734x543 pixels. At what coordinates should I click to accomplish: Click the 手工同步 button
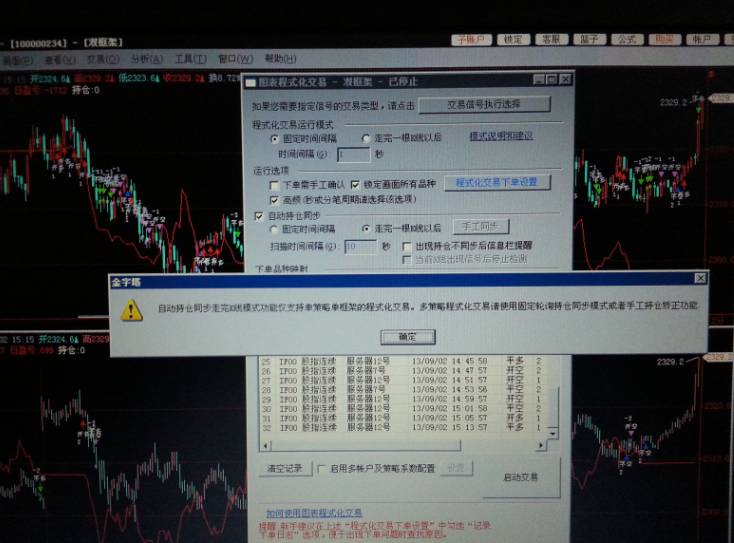pos(480,227)
